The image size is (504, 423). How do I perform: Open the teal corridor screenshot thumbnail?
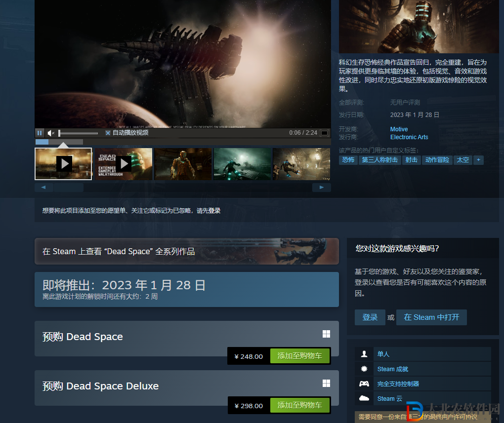242,164
